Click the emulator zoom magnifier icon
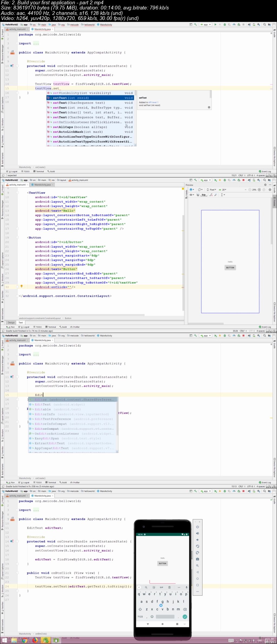Image resolution: width=277 pixels, height=644 pixels. click(197, 566)
